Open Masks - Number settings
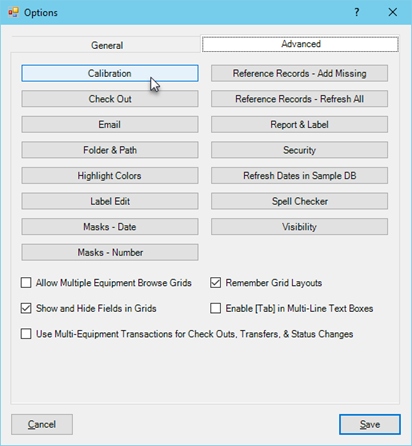 click(110, 252)
